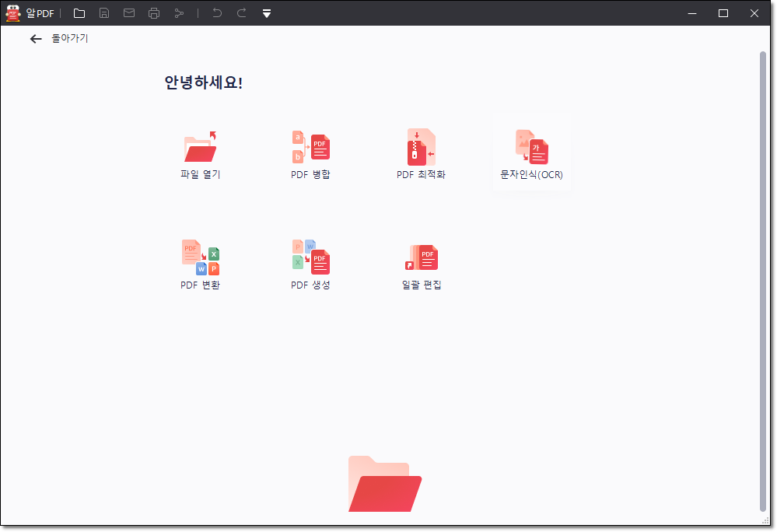Minimize the 알PDF window
The width and height of the screenshot is (777, 532).
[692, 13]
